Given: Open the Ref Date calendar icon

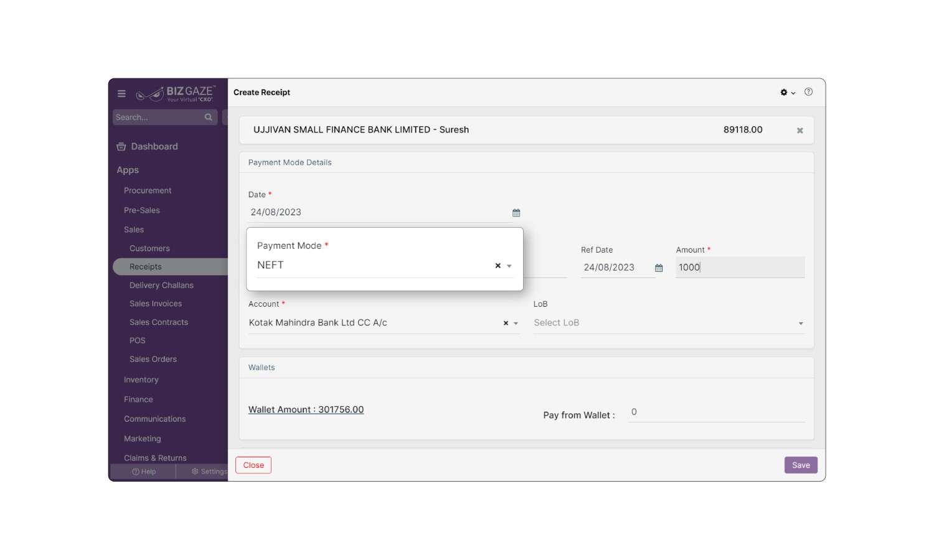Looking at the screenshot, I should pos(659,268).
